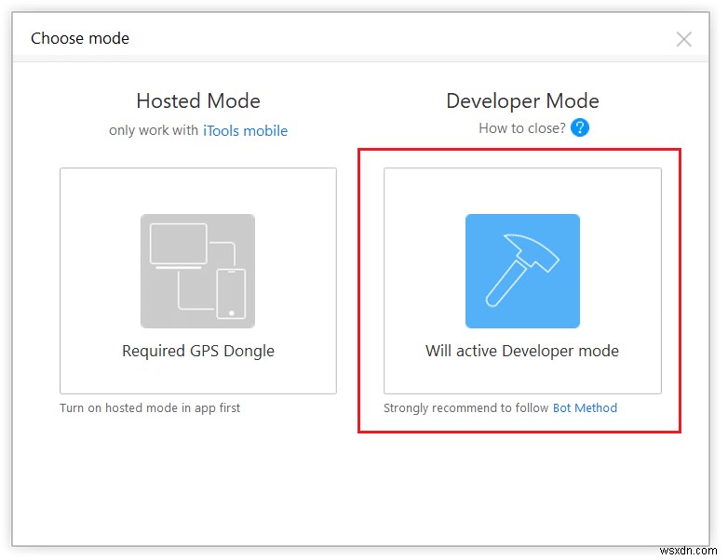Click the Hosted Mode heading
The width and height of the screenshot is (728, 560).
198,100
